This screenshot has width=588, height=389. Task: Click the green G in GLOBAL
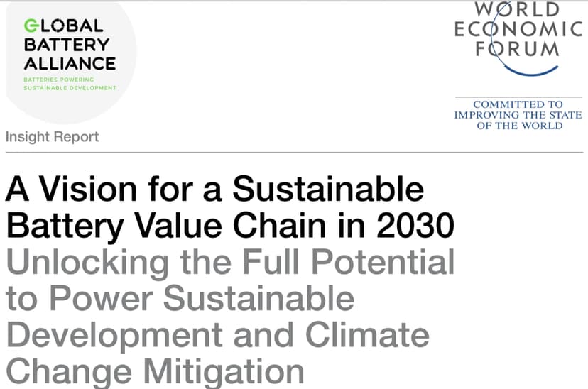pos(29,26)
